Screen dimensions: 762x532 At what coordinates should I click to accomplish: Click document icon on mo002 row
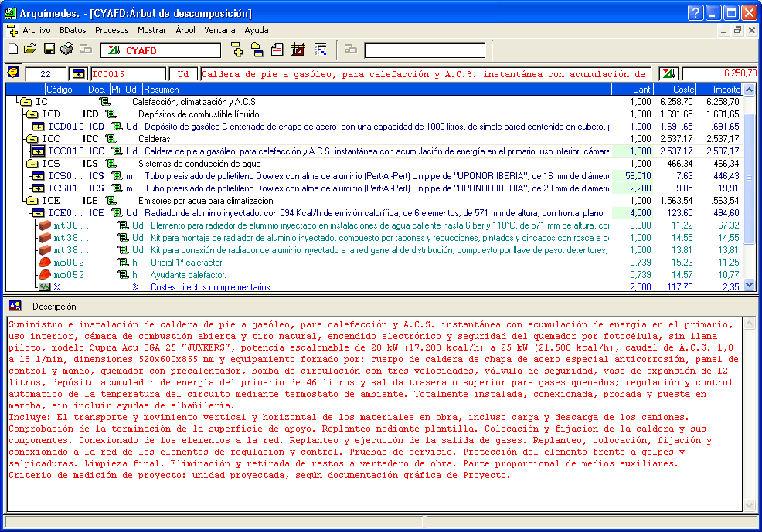tap(123, 263)
